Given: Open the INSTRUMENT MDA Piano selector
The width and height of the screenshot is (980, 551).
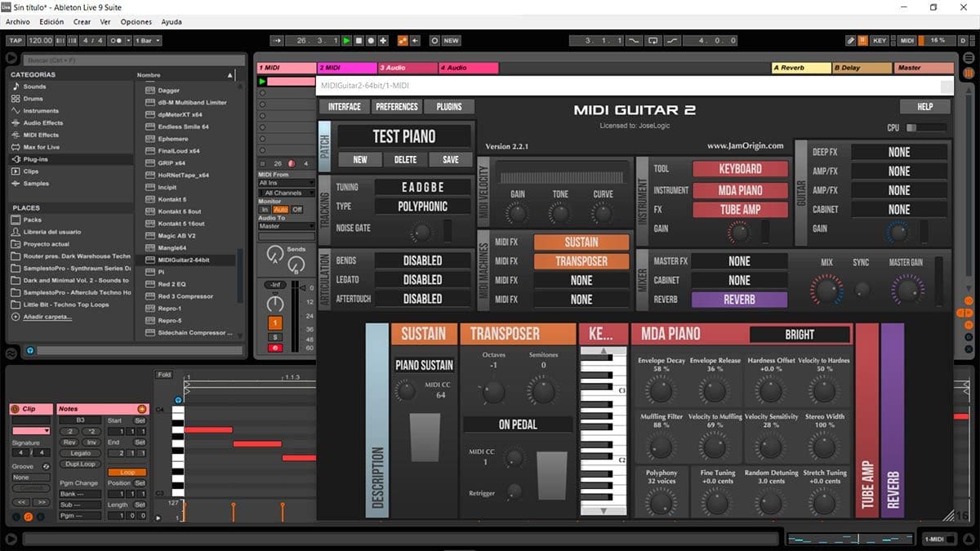Looking at the screenshot, I should point(740,190).
